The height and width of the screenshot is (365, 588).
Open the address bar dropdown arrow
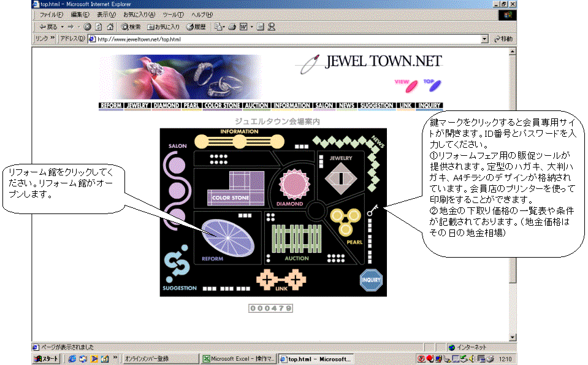[x=484, y=39]
